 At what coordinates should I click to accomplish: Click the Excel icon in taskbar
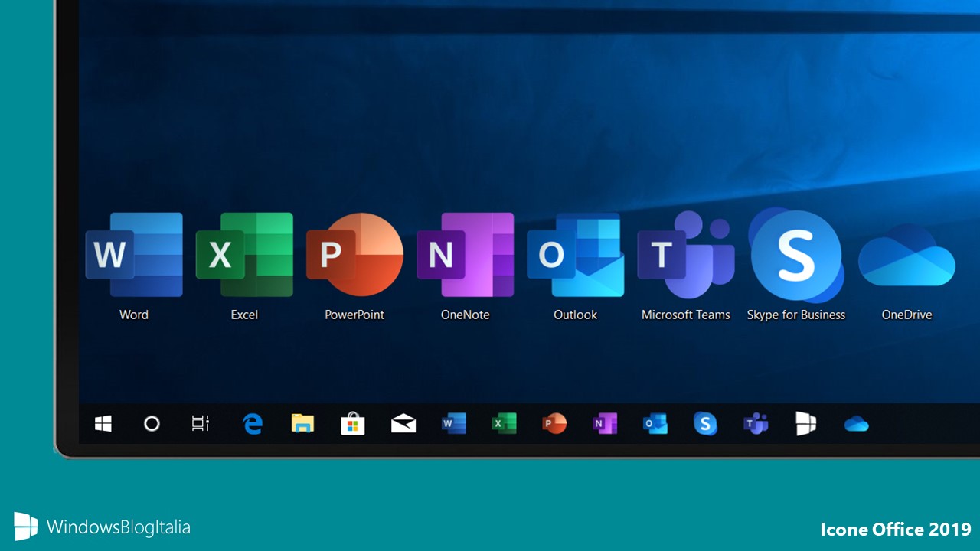point(504,423)
